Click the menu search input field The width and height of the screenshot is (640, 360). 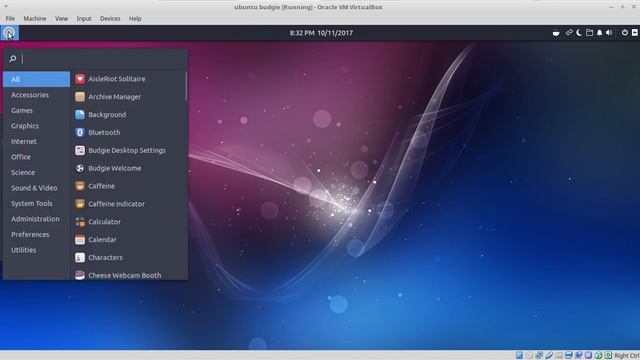pos(96,59)
